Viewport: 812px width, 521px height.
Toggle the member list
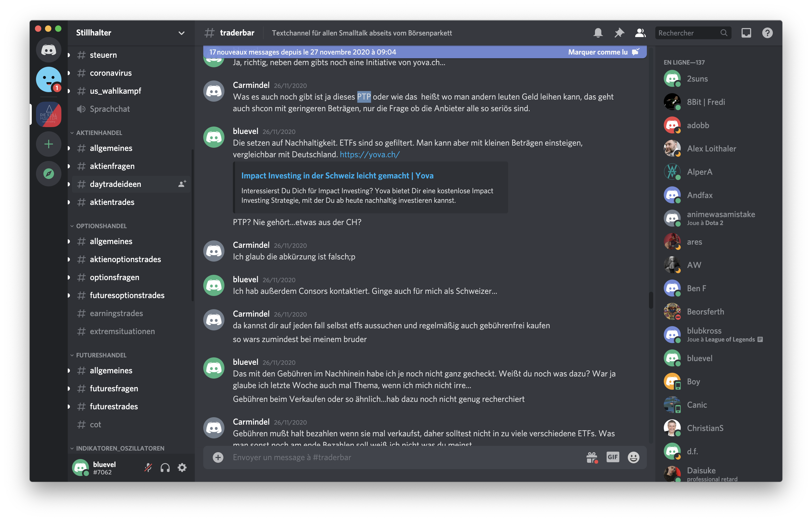640,33
